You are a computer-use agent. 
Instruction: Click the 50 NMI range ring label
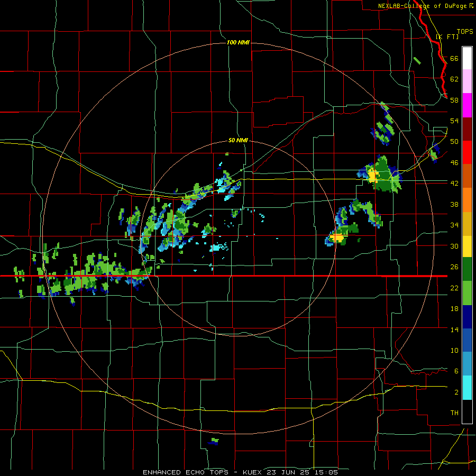(x=238, y=140)
